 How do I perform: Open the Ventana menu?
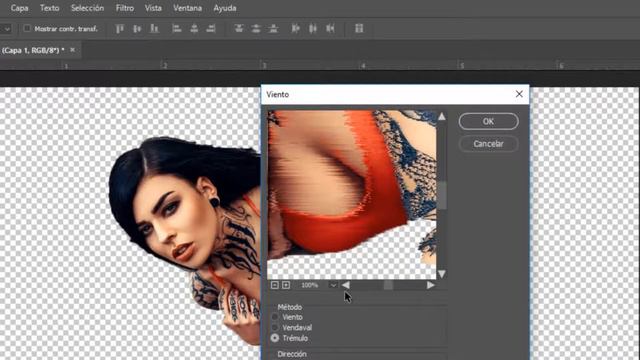coord(187,8)
